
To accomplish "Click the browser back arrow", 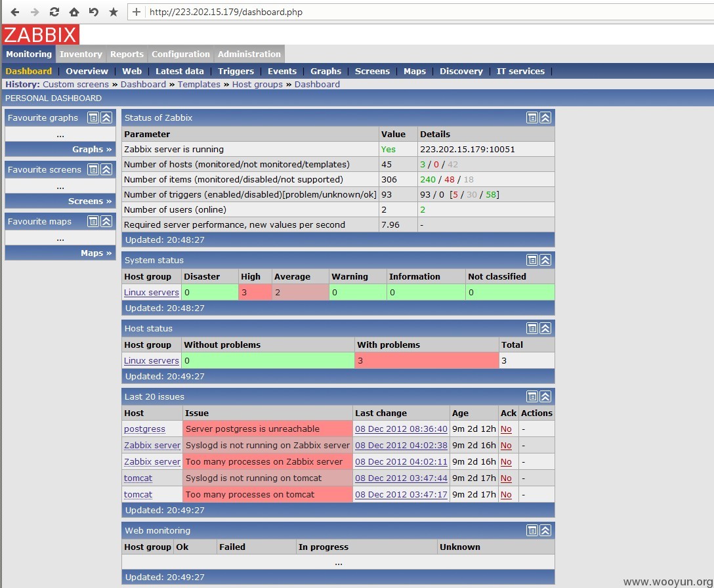I will coord(15,12).
